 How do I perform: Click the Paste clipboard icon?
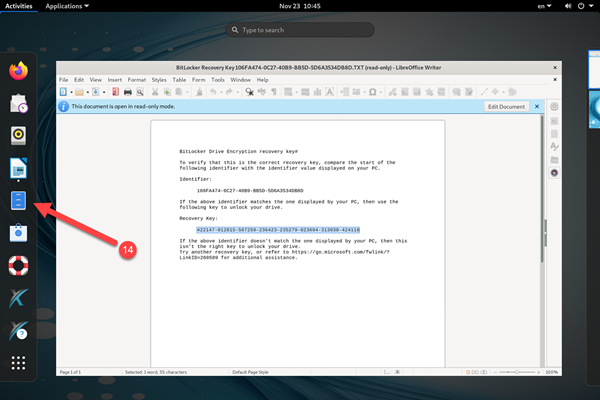[179, 92]
